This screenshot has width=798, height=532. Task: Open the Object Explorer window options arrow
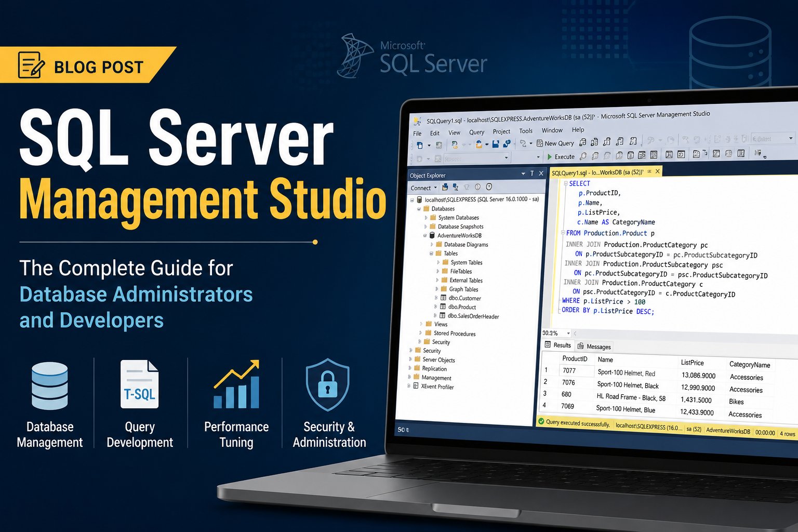point(523,174)
